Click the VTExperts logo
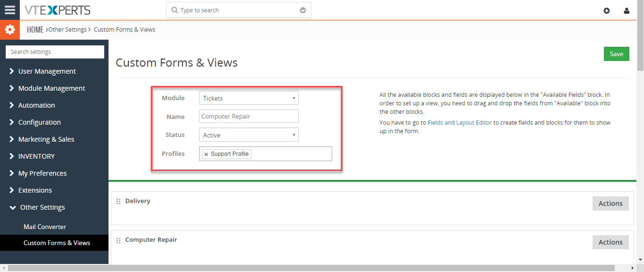The image size is (644, 272). pyautogui.click(x=58, y=10)
